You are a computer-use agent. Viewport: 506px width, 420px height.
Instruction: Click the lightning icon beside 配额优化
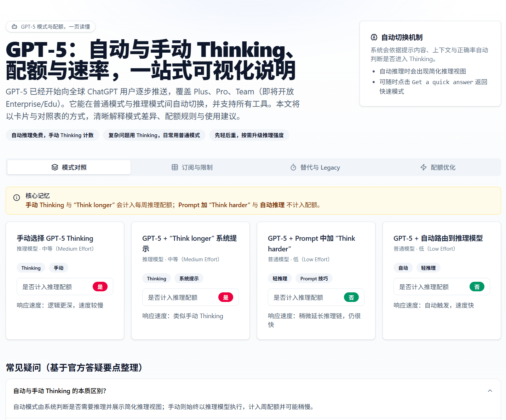[x=424, y=167]
